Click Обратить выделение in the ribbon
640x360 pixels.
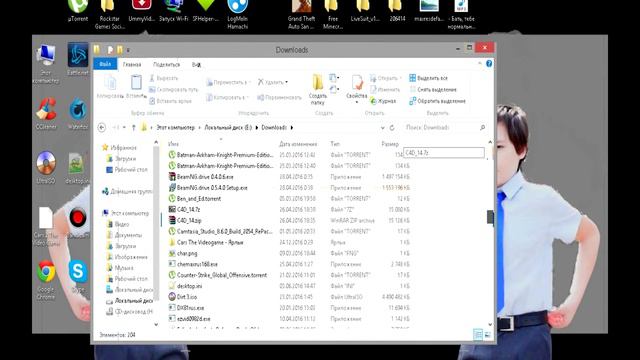438,101
